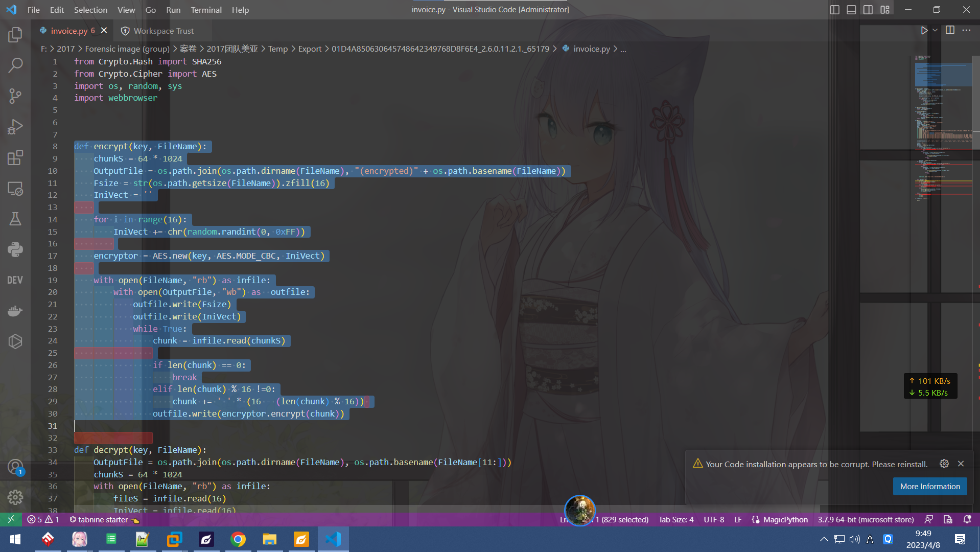
Task: Open Customize Layout button
Action: point(885,10)
